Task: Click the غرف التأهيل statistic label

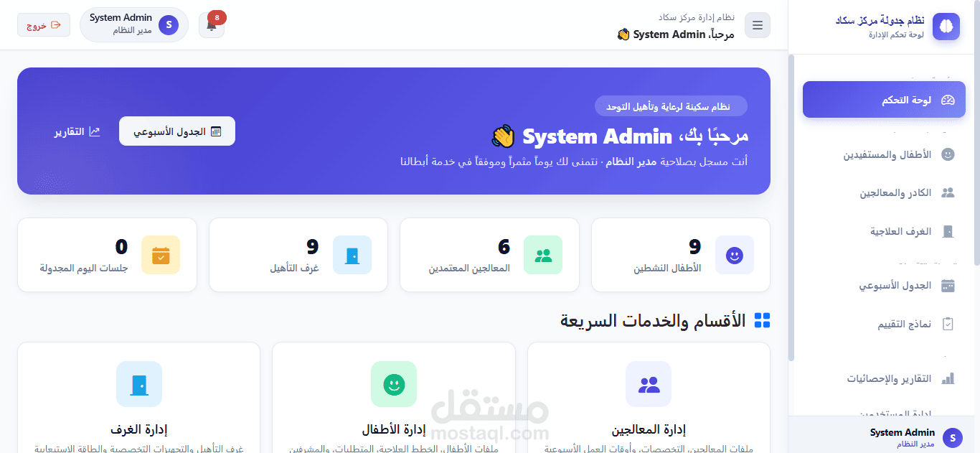Action: click(x=294, y=268)
